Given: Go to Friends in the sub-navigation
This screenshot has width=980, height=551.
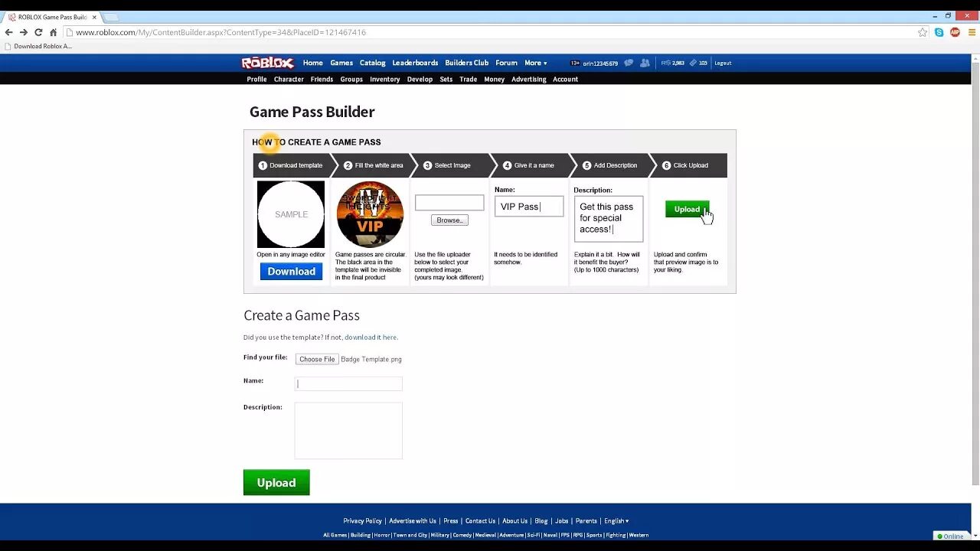Looking at the screenshot, I should [x=322, y=79].
